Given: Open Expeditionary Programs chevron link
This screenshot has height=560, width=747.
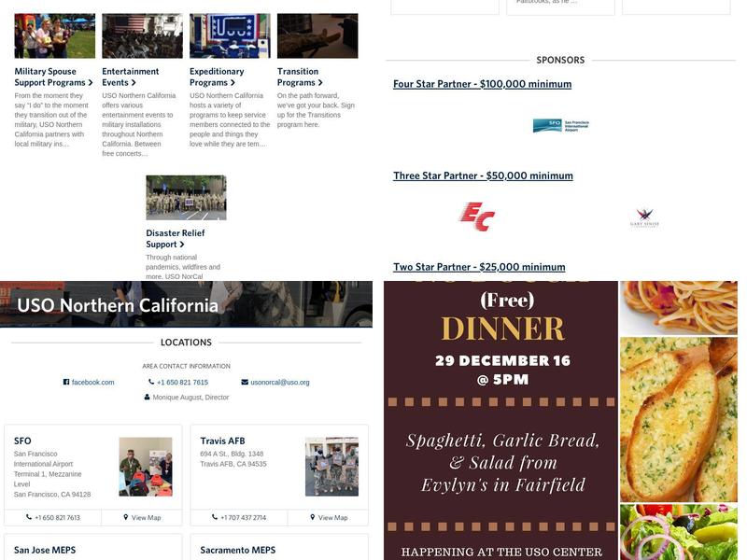Looking at the screenshot, I should point(217,77).
